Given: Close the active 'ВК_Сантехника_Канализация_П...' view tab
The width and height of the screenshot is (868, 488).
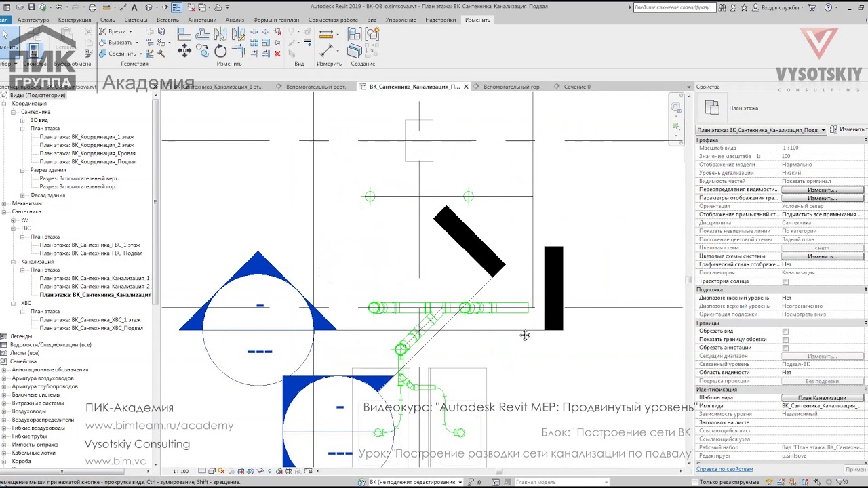Looking at the screenshot, I should [x=467, y=87].
